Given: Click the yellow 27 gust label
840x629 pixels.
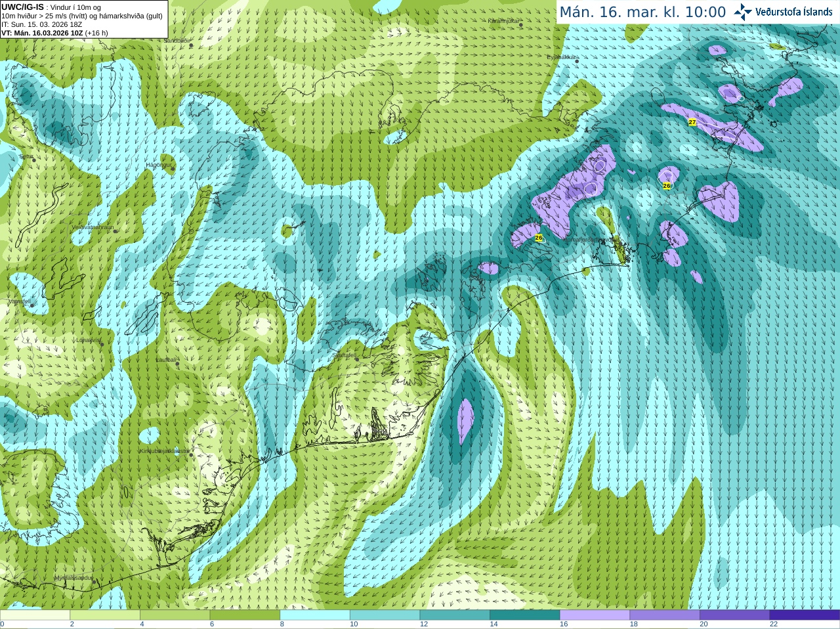Looking at the screenshot, I should (692, 122).
